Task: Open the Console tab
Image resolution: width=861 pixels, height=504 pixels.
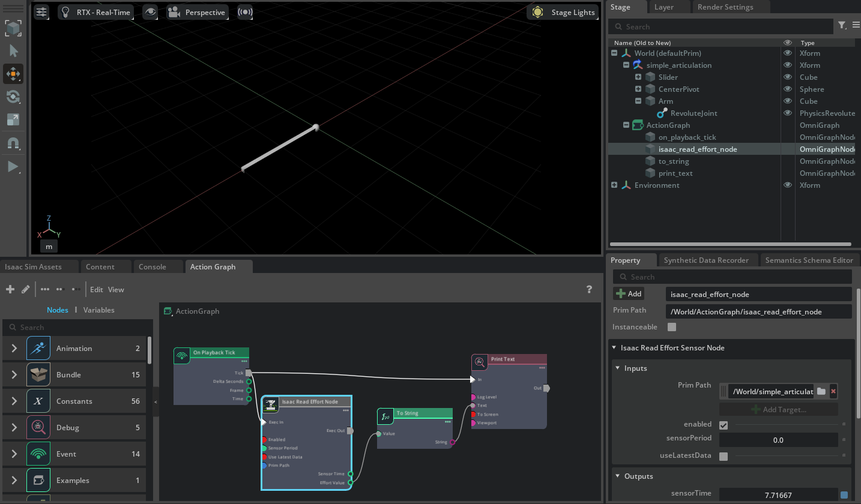Action: point(153,267)
